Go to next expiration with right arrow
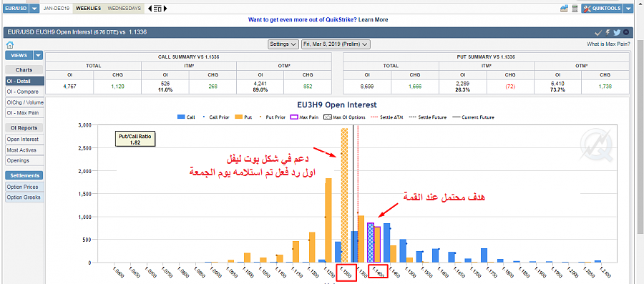Image resolution: width=644 pixels, height=284 pixels. (165, 8)
